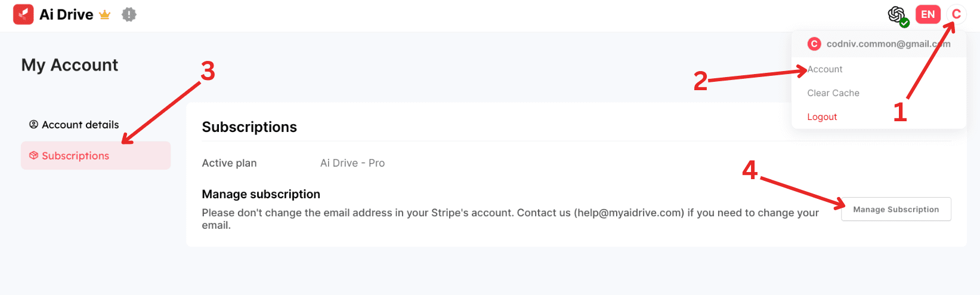Image resolution: width=980 pixels, height=295 pixels.
Task: Log out using the red Logout entry
Action: 822,117
